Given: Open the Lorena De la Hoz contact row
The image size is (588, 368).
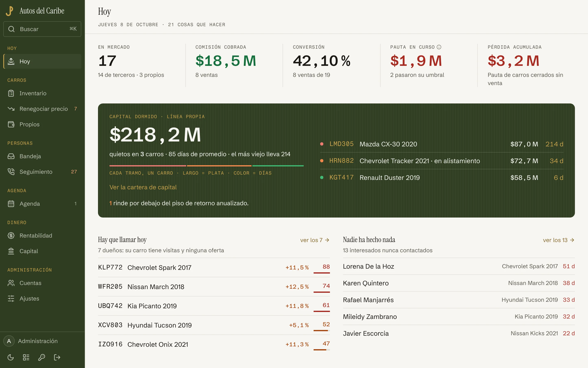Looking at the screenshot, I should point(459,266).
